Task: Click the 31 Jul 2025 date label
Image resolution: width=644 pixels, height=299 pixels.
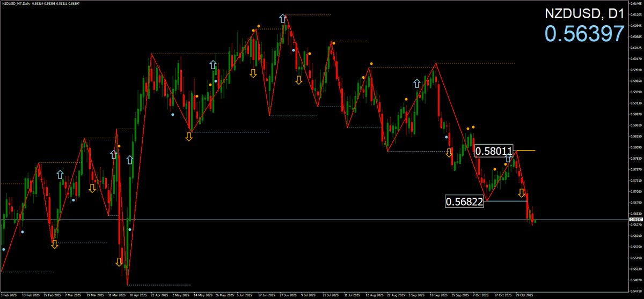Action: click(352, 295)
